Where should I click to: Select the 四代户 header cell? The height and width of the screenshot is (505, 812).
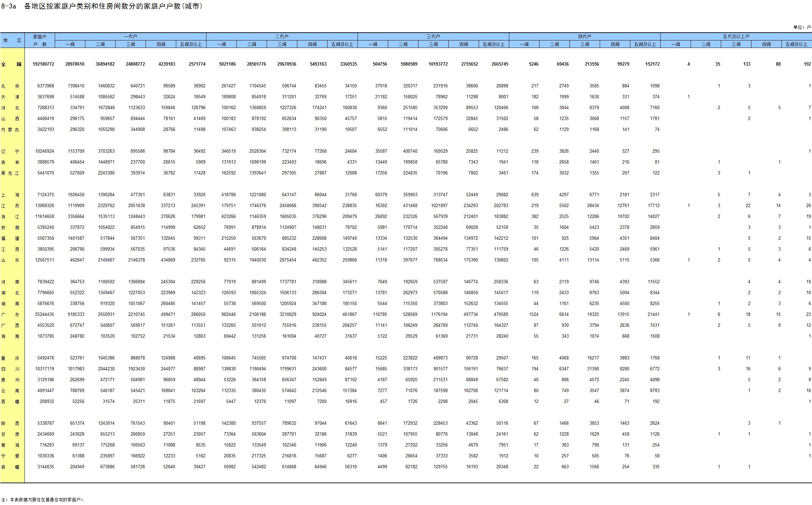click(584, 36)
